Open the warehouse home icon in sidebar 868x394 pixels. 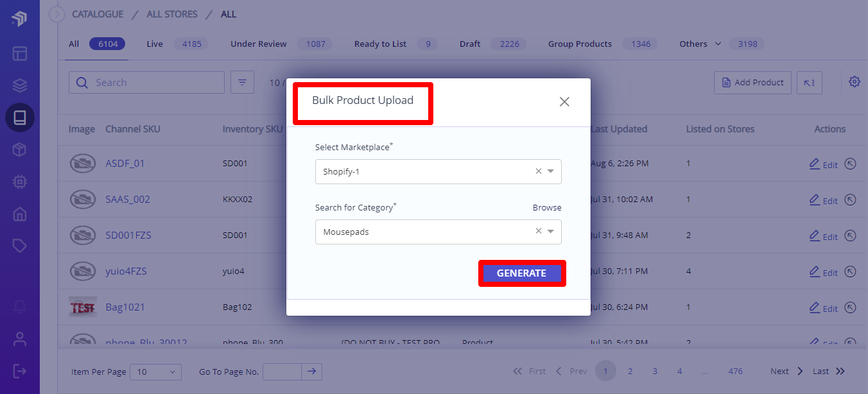(x=19, y=214)
